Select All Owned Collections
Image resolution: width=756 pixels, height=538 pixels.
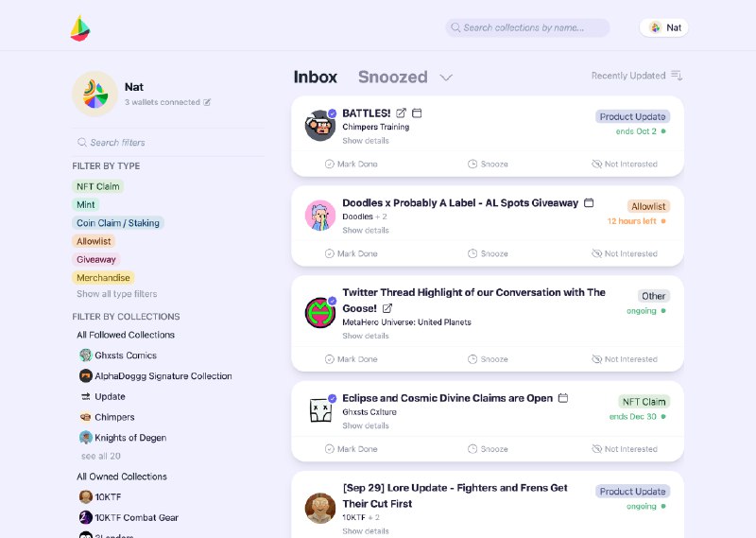click(122, 477)
